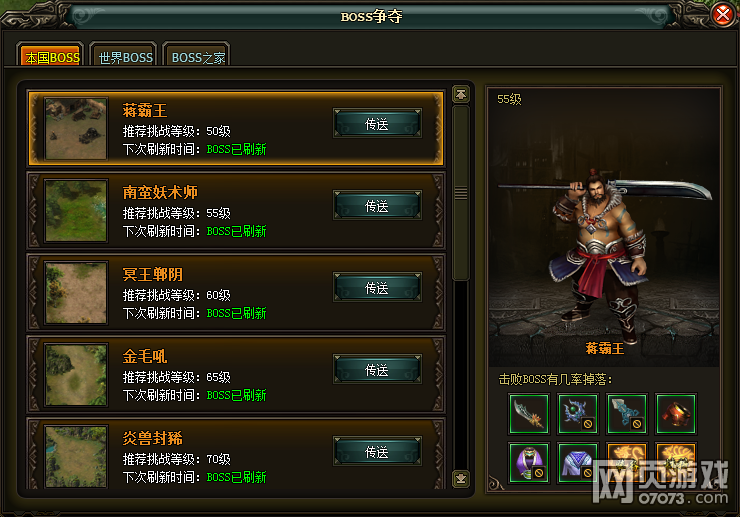Click the purple robe drop icon

(529, 463)
